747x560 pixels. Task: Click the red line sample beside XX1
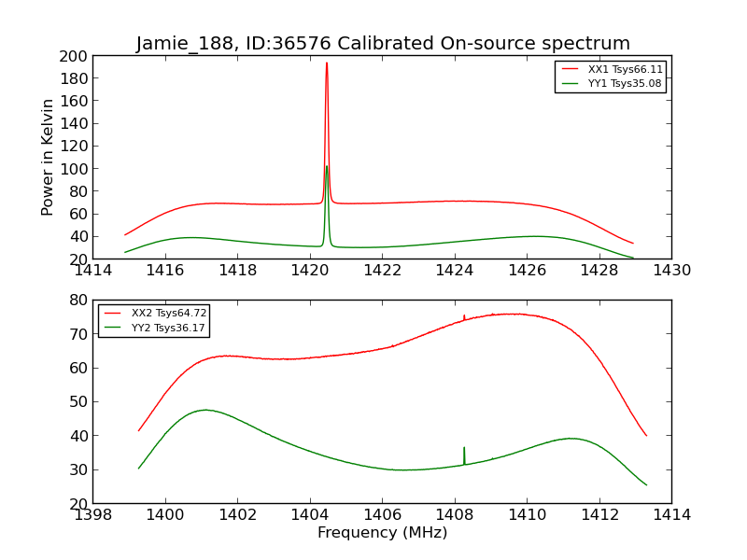click(571, 69)
